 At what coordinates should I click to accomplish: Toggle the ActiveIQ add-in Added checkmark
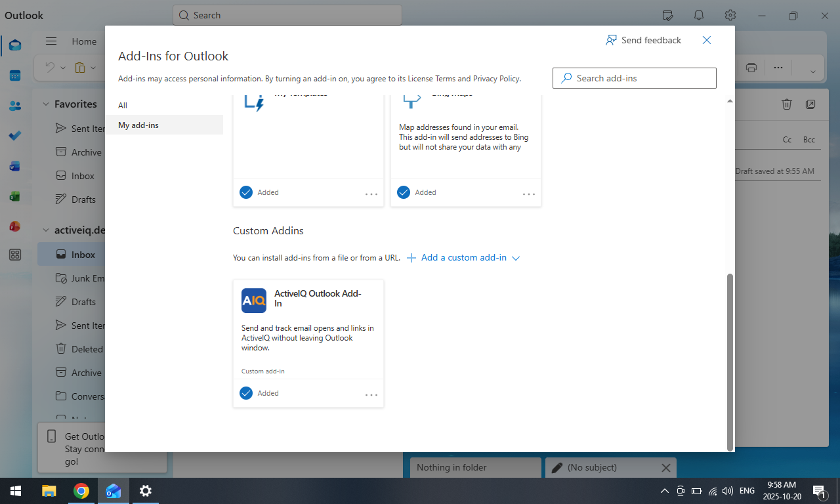(246, 393)
